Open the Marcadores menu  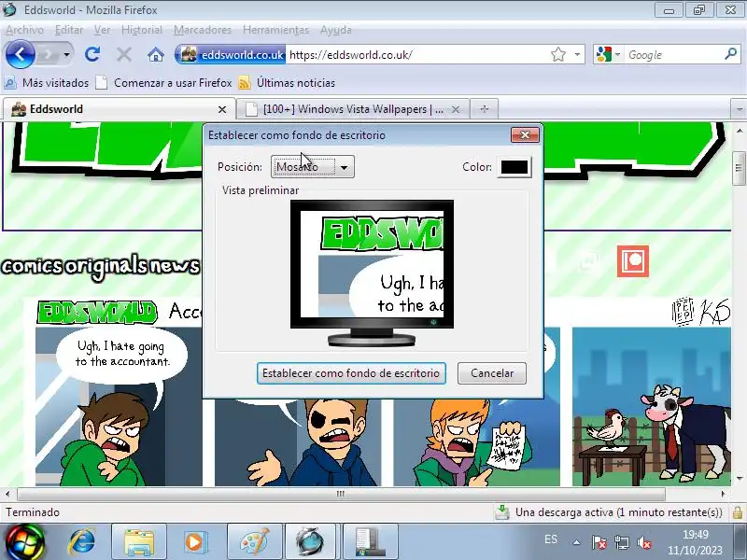pyautogui.click(x=203, y=30)
